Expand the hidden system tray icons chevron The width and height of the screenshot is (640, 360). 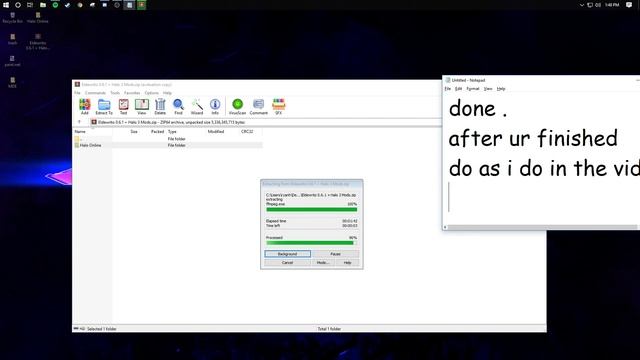[x=582, y=5]
